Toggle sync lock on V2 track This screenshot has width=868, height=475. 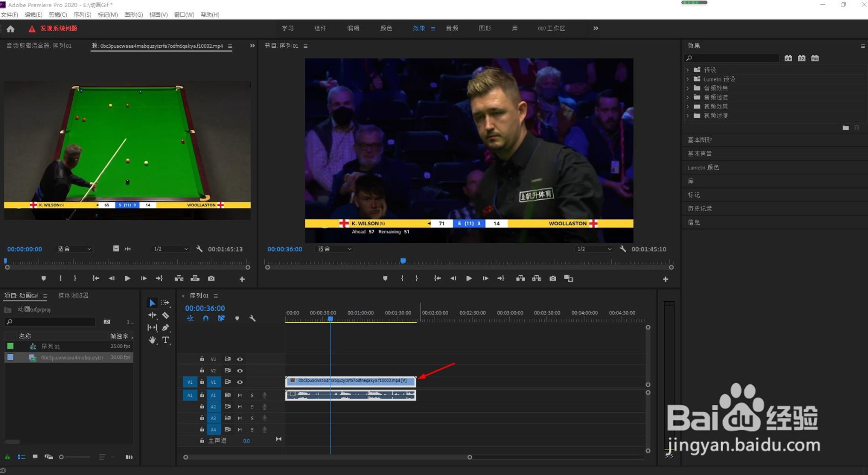point(228,371)
